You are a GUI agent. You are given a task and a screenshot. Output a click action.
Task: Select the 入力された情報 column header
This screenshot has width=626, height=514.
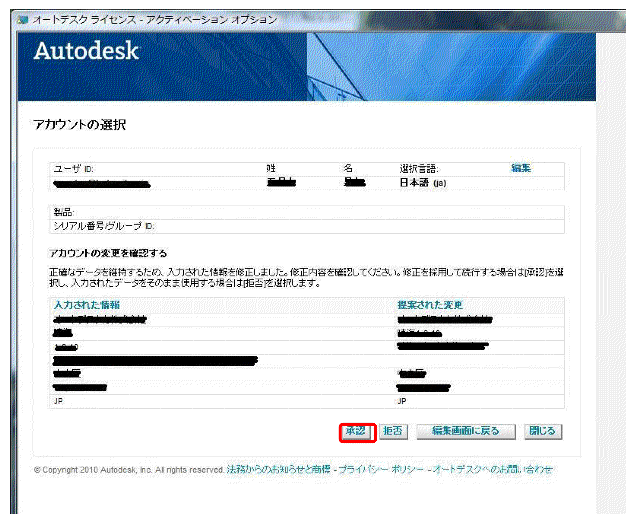87,305
